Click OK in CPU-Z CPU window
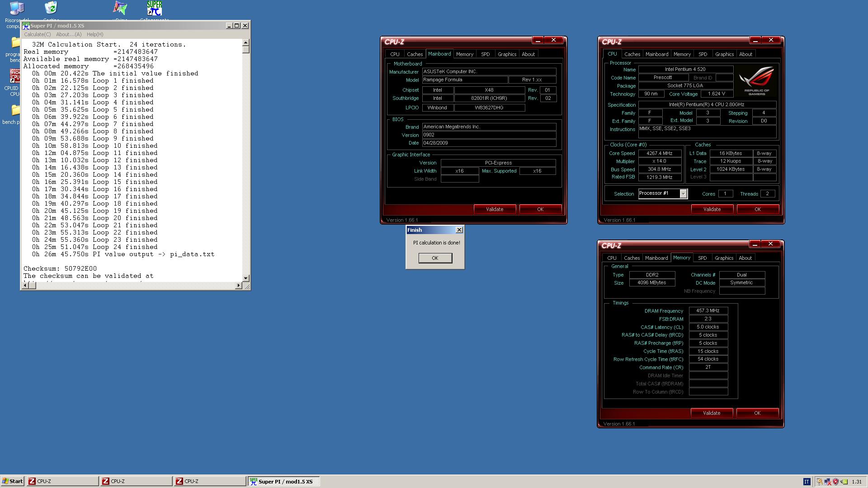The image size is (868, 488). 758,209
